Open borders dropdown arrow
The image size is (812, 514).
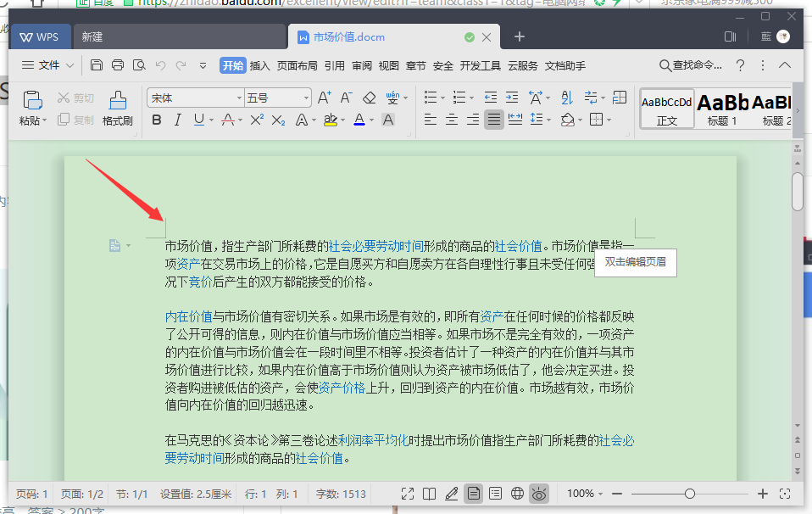[x=609, y=120]
